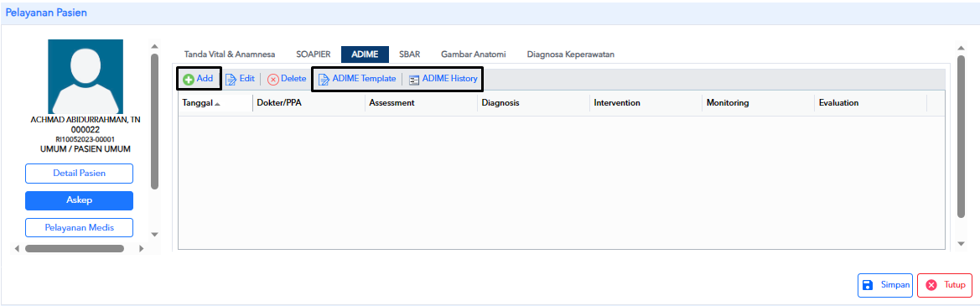Open the Gambar Anatomi tab
Image resolution: width=980 pixels, height=306 pixels.
(473, 54)
